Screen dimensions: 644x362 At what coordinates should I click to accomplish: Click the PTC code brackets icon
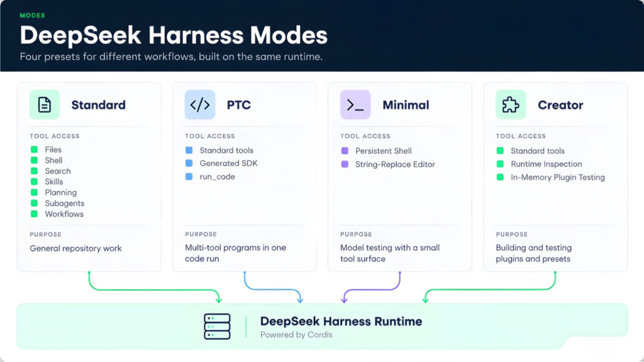[200, 105]
